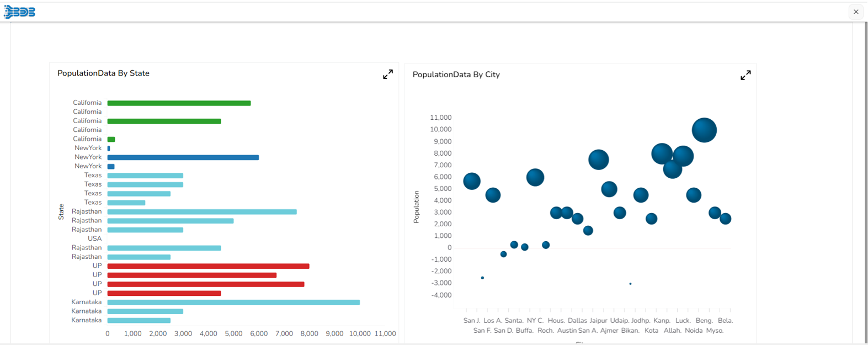Click the longest green California bar
868x345 pixels.
click(179, 103)
